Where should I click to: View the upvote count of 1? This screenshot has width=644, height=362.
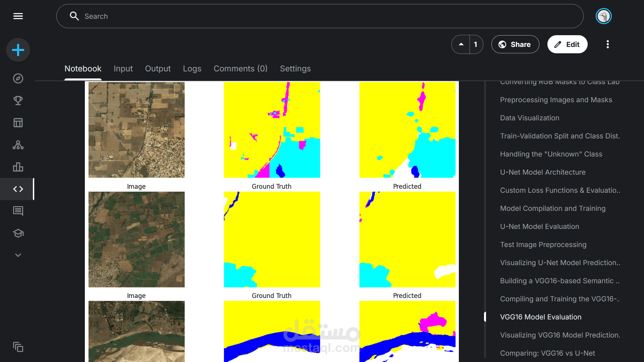476,44
